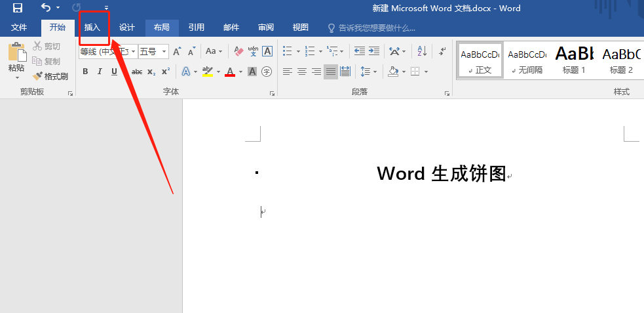Click the Increase Font Size icon

point(177,51)
